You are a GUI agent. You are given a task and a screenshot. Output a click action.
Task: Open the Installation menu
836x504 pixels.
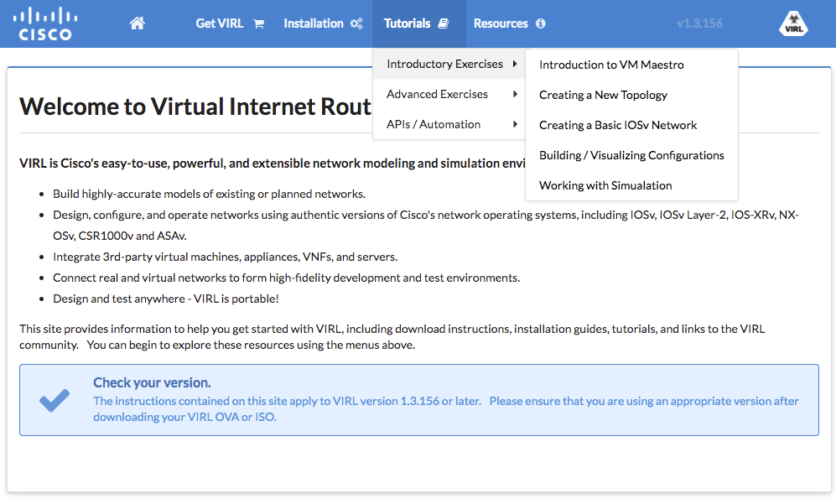pos(314,23)
